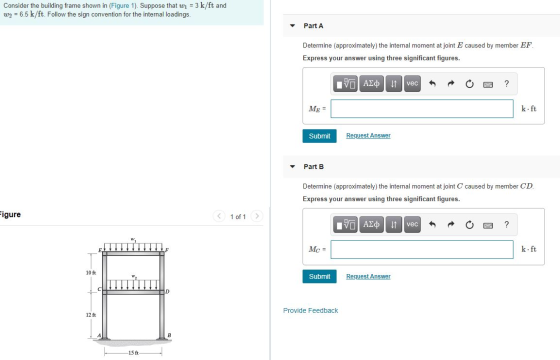Viewport: 560px width, 360px height.
Task: Open Greek symbols ΑΣφ button in Part B
Action: [x=371, y=225]
